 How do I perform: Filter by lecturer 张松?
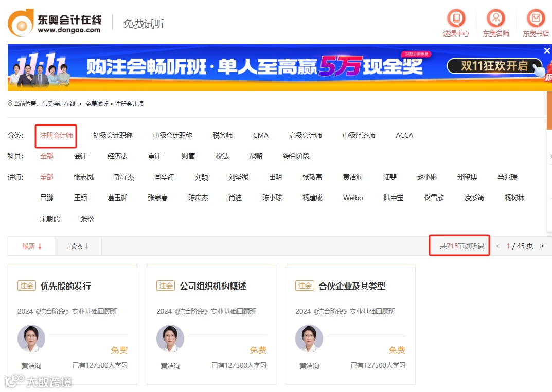click(86, 219)
